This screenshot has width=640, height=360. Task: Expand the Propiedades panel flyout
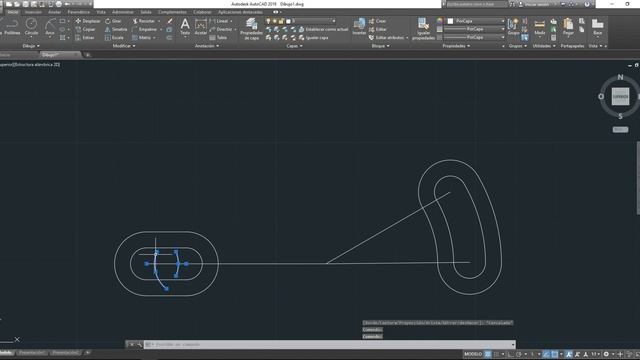coord(456,46)
